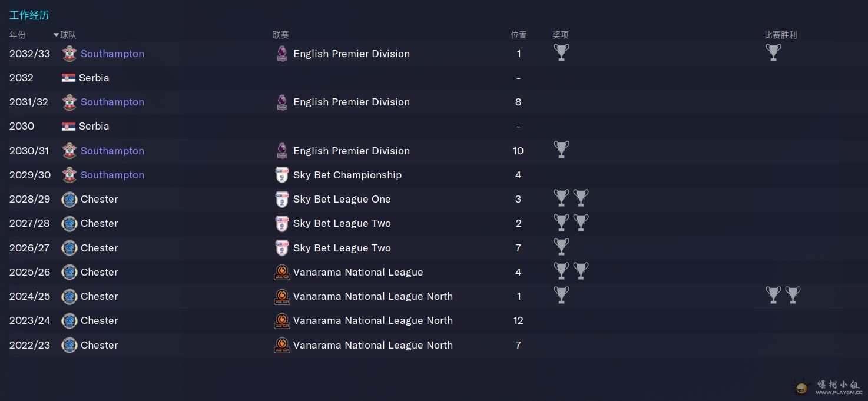Open the Southampton link in the 2029/30 row
The image size is (868, 401).
112,175
